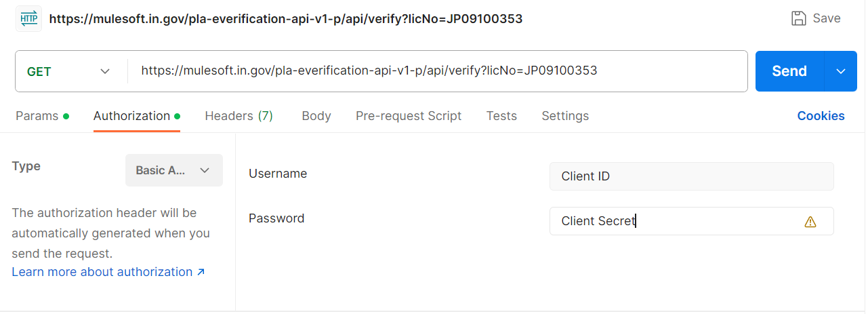Screen dimensions: 868x314
Task: Click the Save button label
Action: point(827,18)
